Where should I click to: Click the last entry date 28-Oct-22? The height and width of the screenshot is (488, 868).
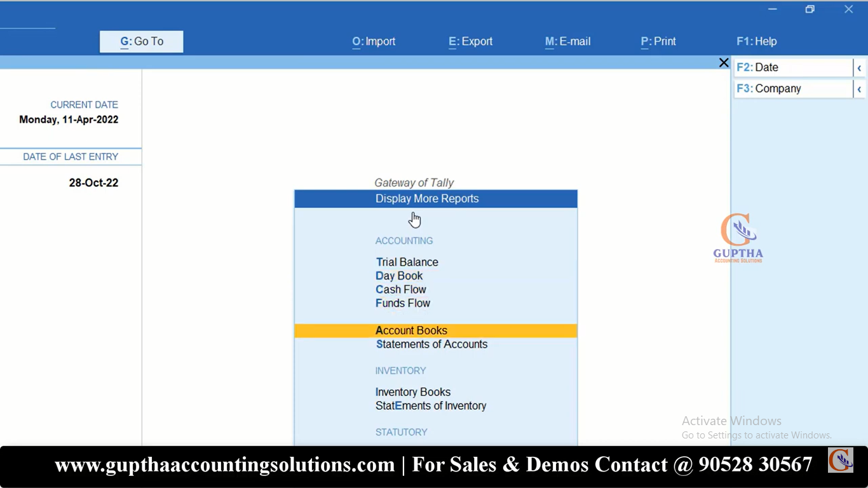pyautogui.click(x=93, y=183)
